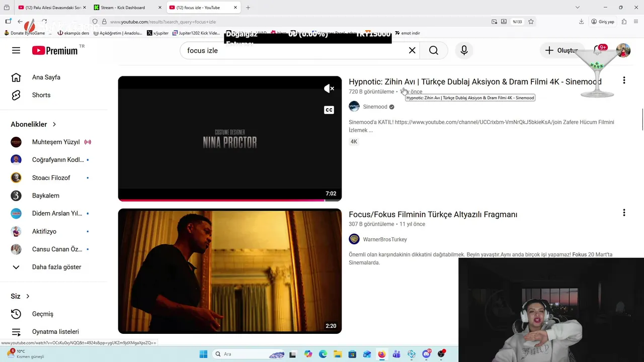Clear the search text with the X
644x362 pixels.
pos(412,50)
